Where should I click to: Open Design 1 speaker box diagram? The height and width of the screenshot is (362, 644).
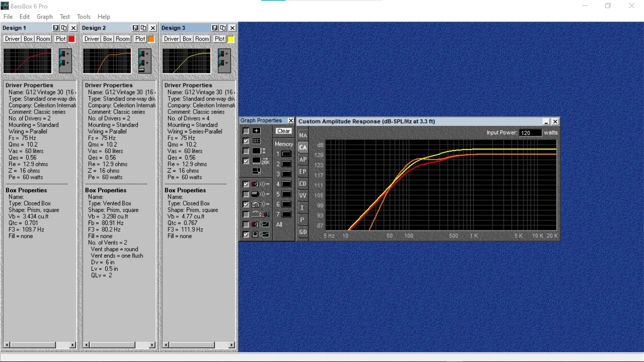(65, 61)
